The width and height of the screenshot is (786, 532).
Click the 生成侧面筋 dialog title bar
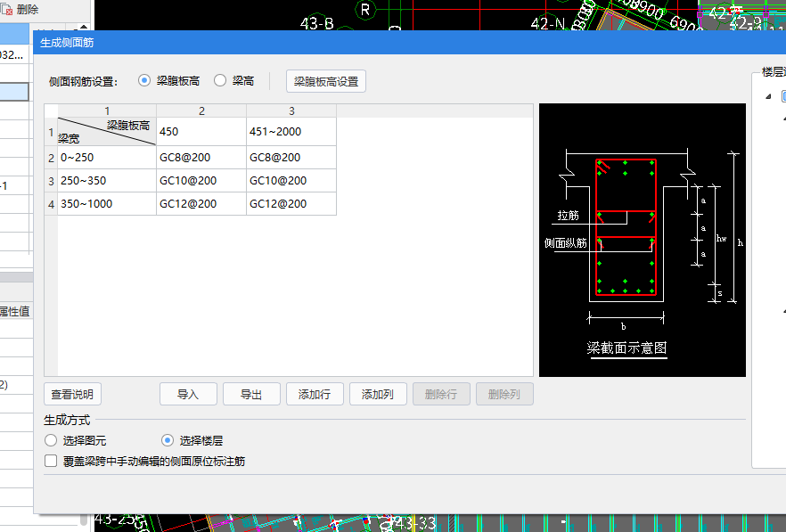pos(410,42)
